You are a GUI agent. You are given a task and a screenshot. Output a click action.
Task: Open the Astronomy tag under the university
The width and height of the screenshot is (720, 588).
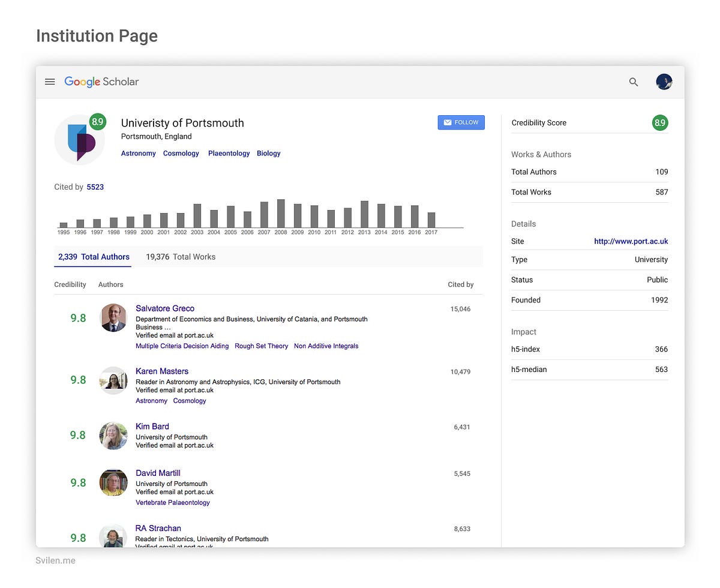(139, 154)
